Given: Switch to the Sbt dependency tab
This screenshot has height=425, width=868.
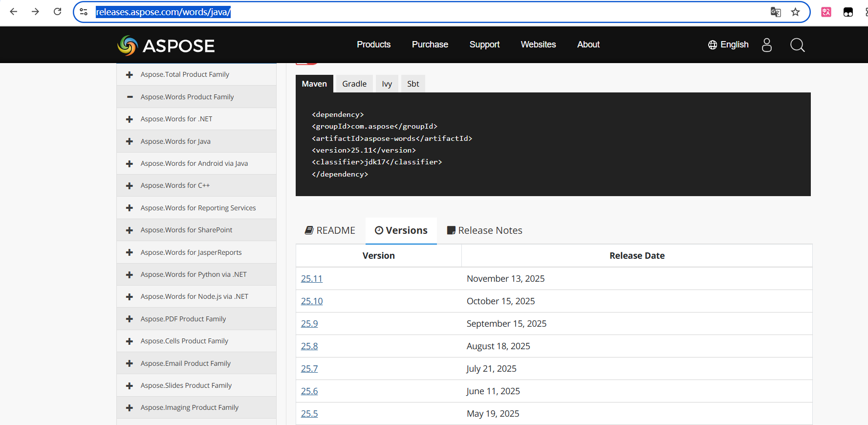Looking at the screenshot, I should coord(413,84).
